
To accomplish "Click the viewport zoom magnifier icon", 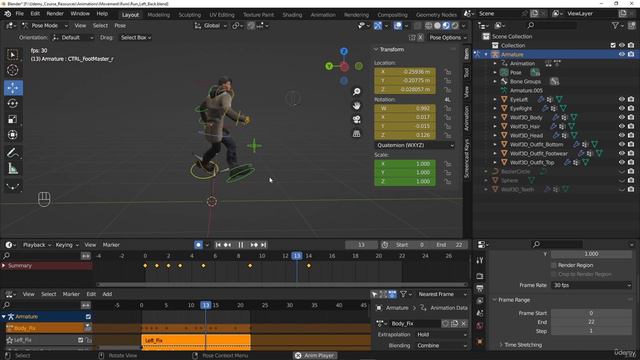I will tap(357, 91).
